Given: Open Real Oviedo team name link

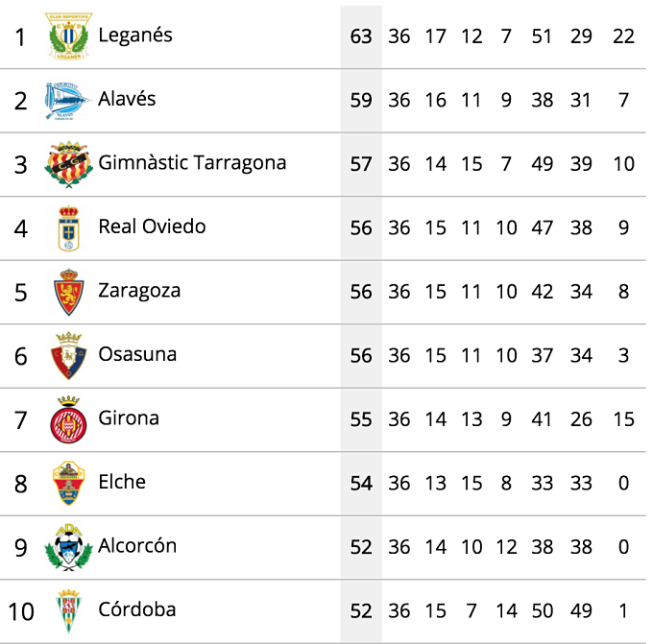Looking at the screenshot, I should click(152, 227).
